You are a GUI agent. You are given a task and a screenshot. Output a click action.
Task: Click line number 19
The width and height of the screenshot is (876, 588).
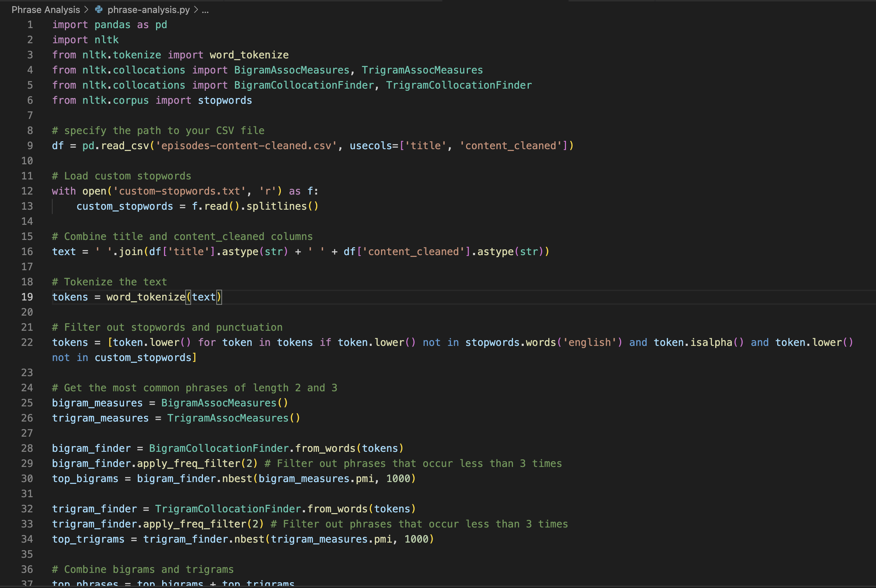[x=27, y=297]
